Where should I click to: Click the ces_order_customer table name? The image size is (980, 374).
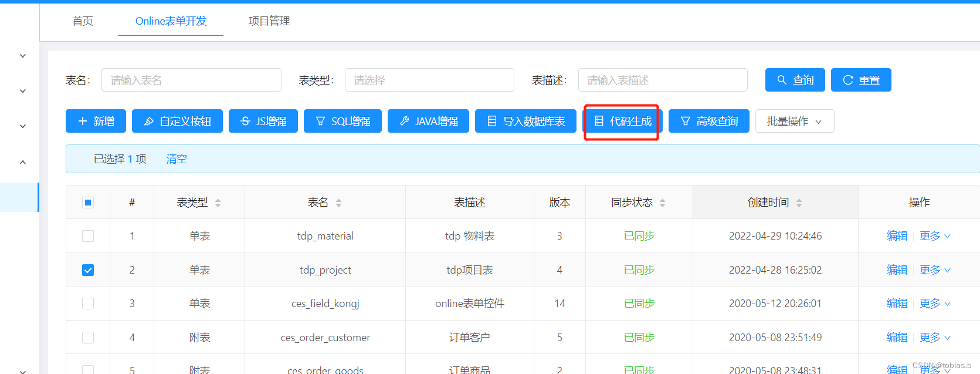click(325, 338)
